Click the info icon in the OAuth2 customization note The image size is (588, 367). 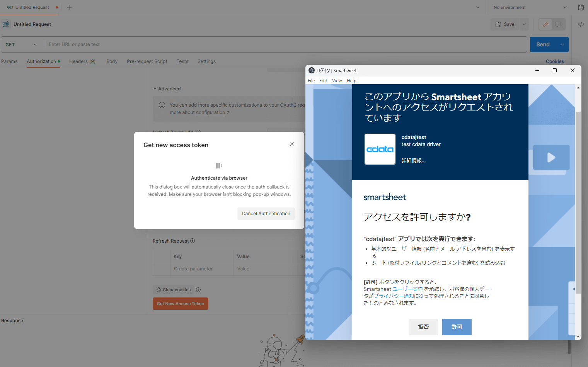coord(162,105)
